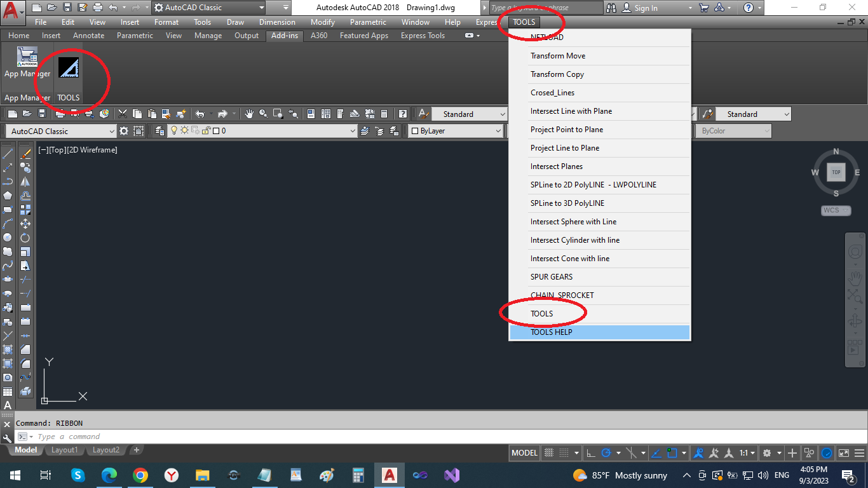Select the Rectangle draw tool
Screen dimensions: 868x488
(8, 209)
